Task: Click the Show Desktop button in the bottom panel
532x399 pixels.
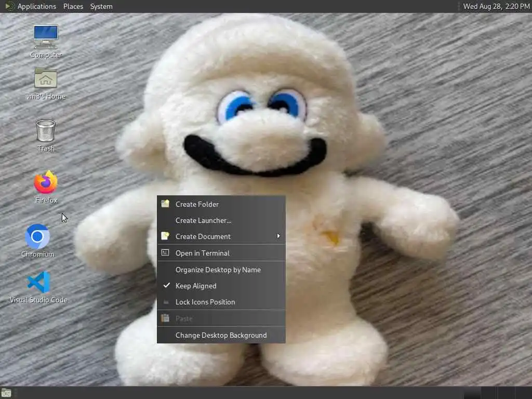Action: click(x=6, y=393)
